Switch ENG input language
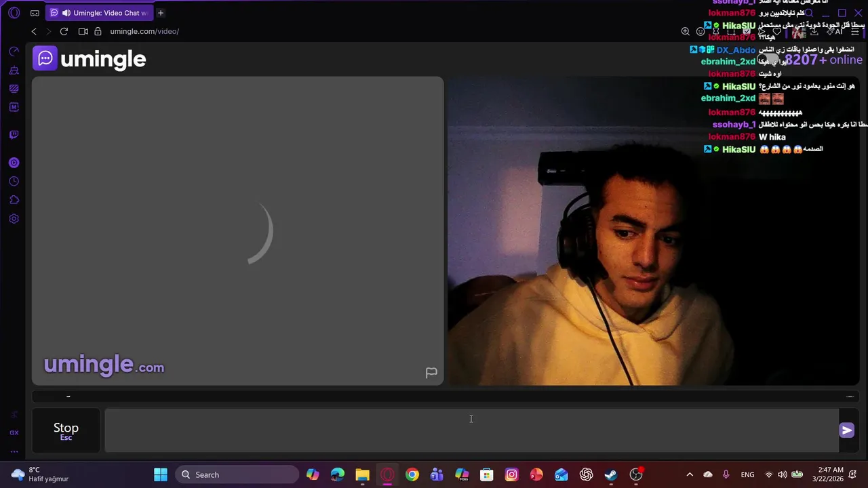868x488 pixels. pos(747,474)
